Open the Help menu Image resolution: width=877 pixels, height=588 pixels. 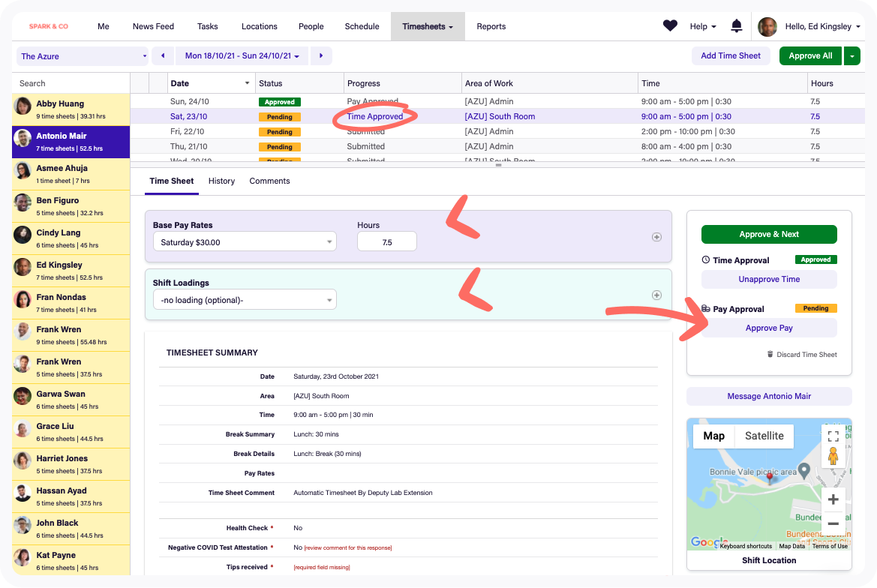[x=702, y=26]
